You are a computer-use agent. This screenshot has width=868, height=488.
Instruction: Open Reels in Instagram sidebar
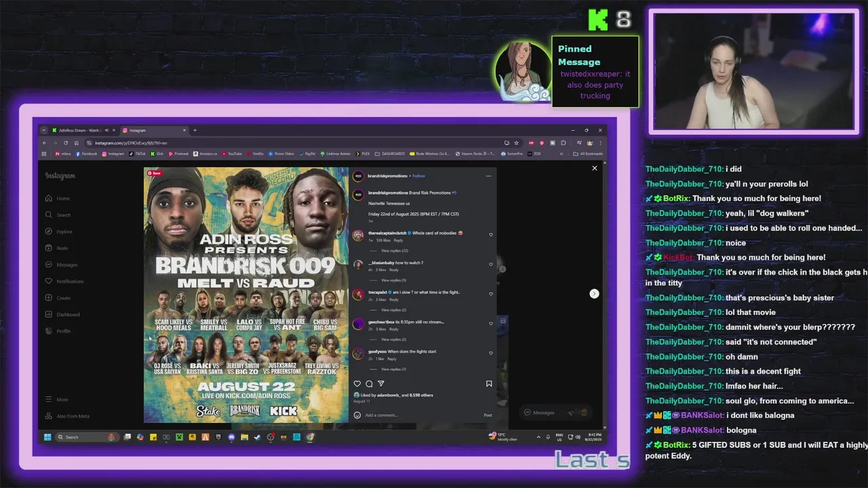pyautogui.click(x=56, y=248)
